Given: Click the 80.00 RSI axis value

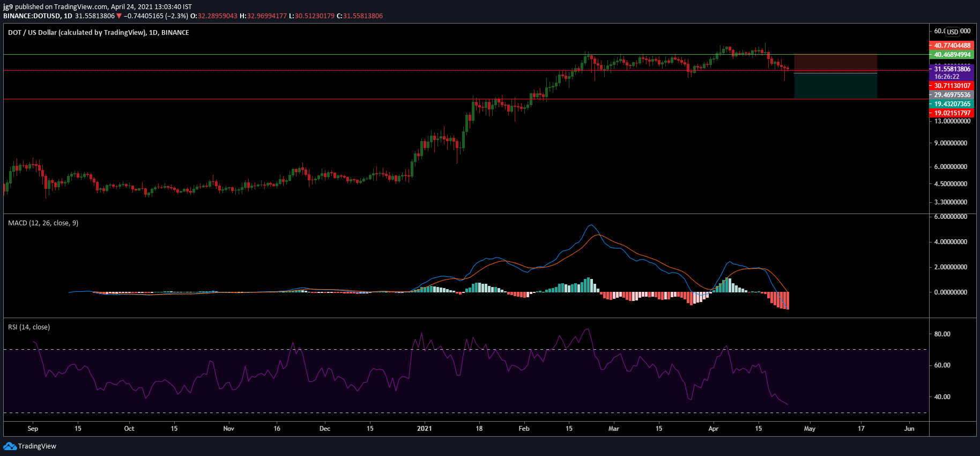Looking at the screenshot, I should point(942,334).
